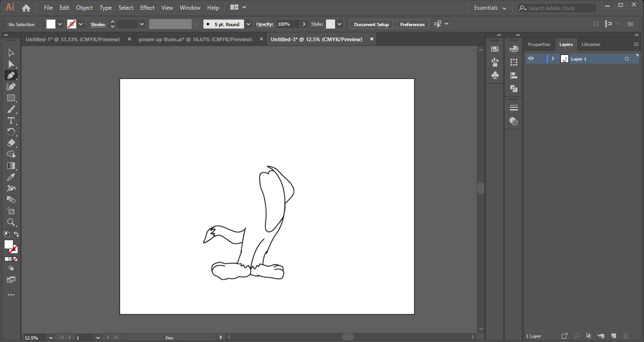Open the artboard number dropdown
This screenshot has width=644, height=342.
pos(98,337)
